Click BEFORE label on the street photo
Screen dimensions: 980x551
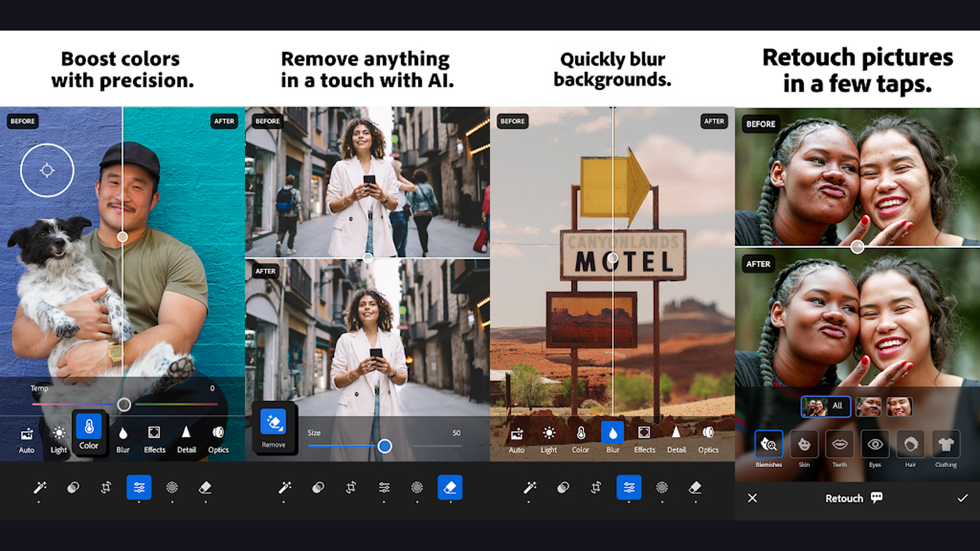pos(267,121)
